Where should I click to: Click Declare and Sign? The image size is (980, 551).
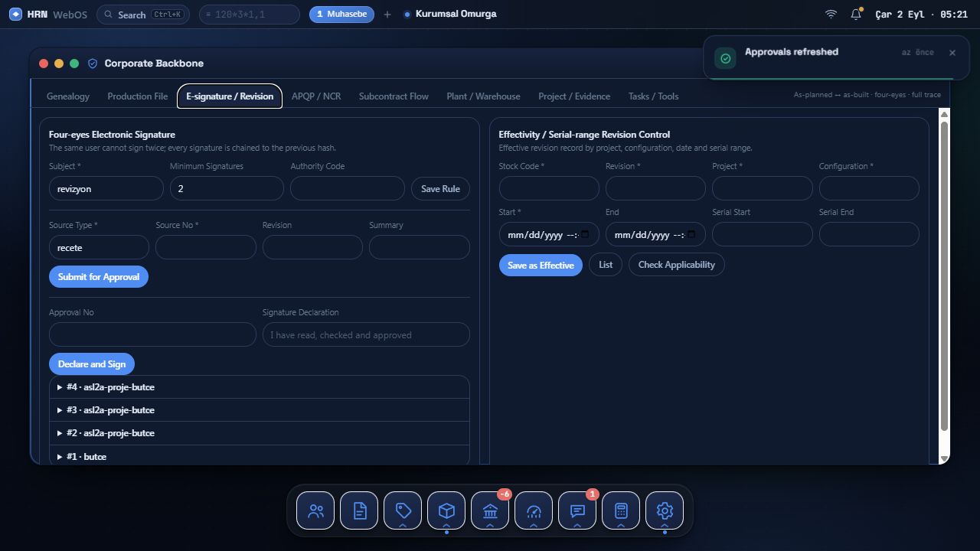[92, 364]
